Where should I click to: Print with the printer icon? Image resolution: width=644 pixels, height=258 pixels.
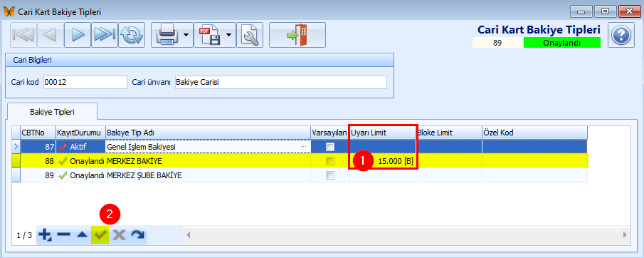(167, 36)
